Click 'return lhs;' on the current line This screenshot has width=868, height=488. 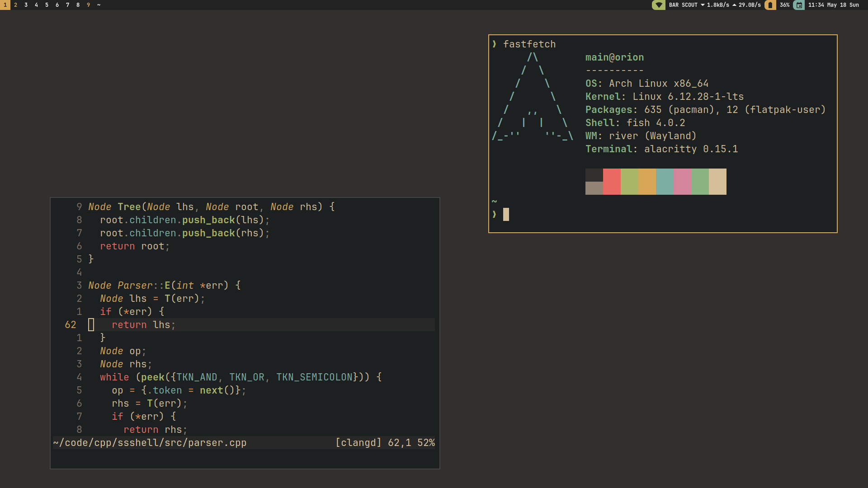click(144, 325)
